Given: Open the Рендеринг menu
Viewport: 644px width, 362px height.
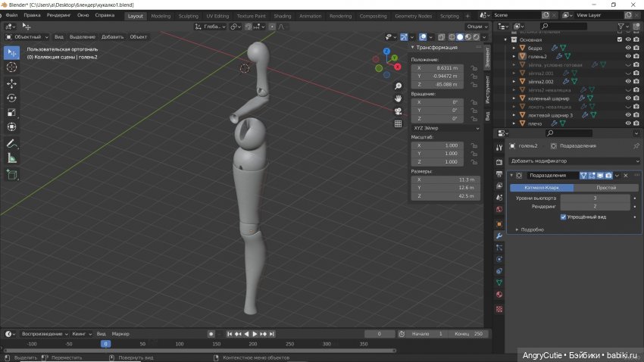Looking at the screenshot, I should click(x=59, y=15).
